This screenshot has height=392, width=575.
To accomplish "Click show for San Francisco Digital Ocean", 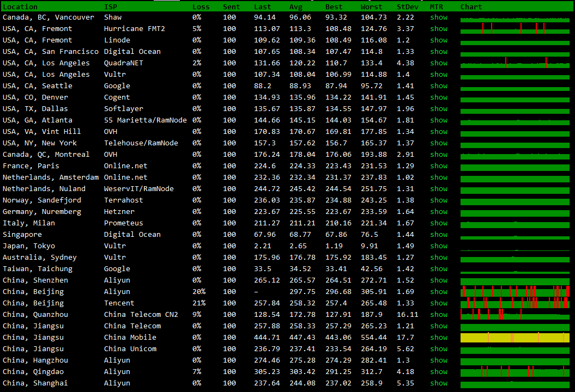I will coord(439,52).
